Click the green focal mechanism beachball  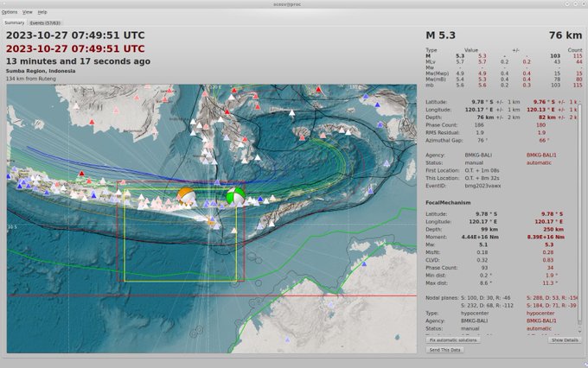[235, 195]
